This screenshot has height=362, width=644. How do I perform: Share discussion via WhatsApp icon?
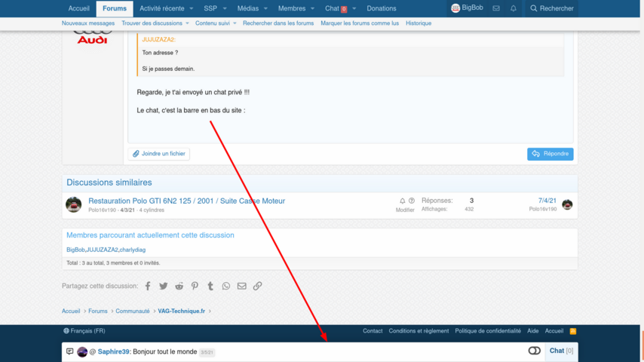coord(226,286)
